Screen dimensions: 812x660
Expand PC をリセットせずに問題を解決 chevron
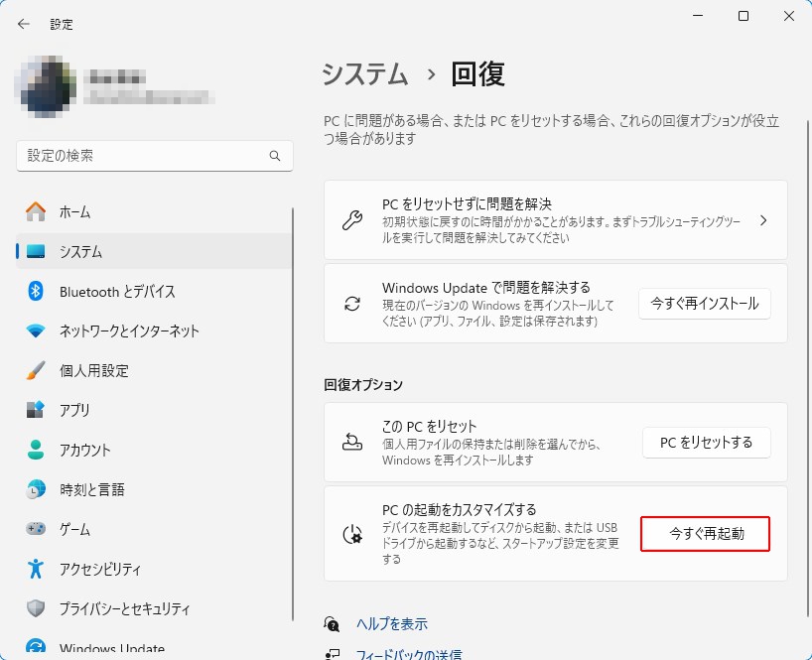(x=762, y=220)
